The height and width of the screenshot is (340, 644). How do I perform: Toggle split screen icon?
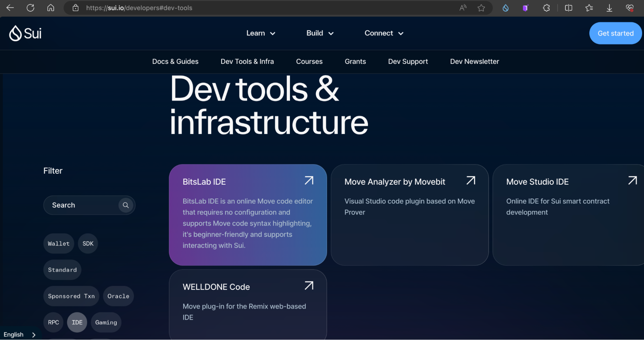point(569,8)
